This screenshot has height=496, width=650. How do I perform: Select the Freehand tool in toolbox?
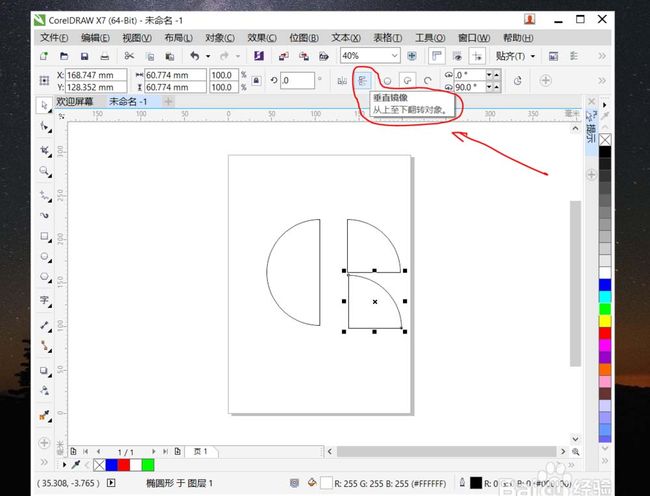click(x=44, y=196)
